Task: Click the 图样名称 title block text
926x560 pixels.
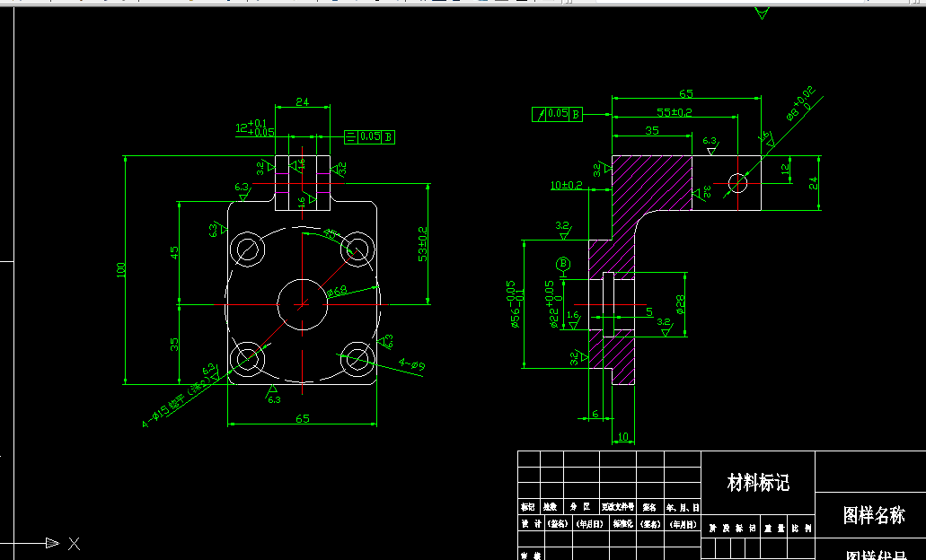Action: 874,514
